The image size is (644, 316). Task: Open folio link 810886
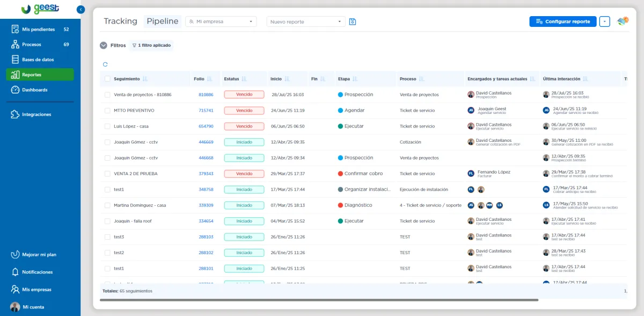click(206, 95)
